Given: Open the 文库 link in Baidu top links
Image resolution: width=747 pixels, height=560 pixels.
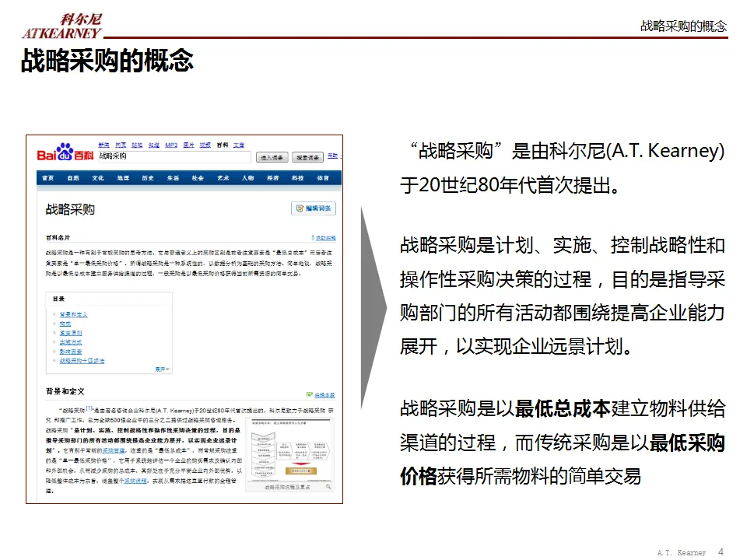Looking at the screenshot, I should pyautogui.click(x=239, y=145).
